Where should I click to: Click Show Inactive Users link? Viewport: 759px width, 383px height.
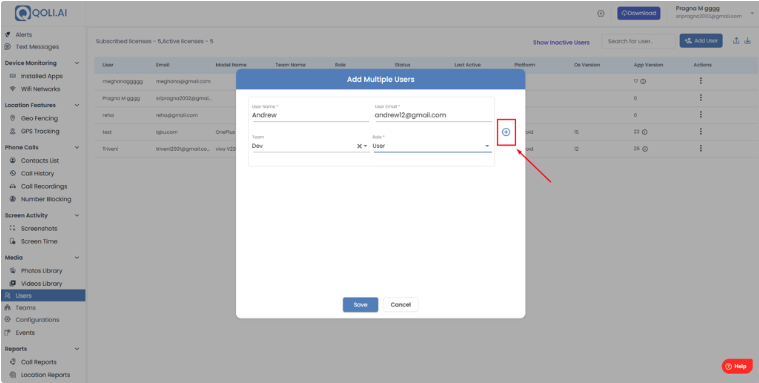pyautogui.click(x=562, y=42)
